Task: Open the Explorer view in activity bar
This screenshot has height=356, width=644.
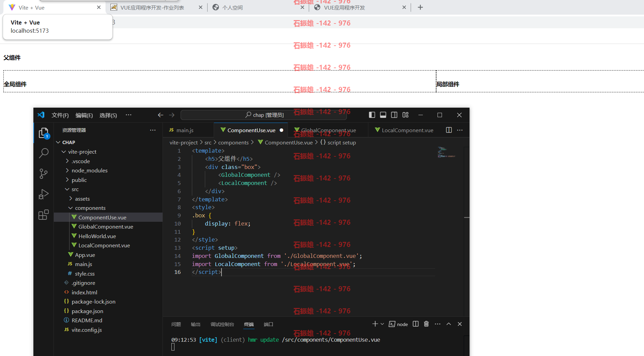Action: [44, 133]
